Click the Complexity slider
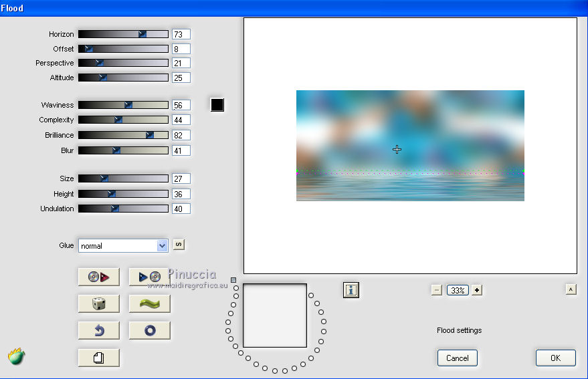Viewport: 588px width, 379px height. 123,120
